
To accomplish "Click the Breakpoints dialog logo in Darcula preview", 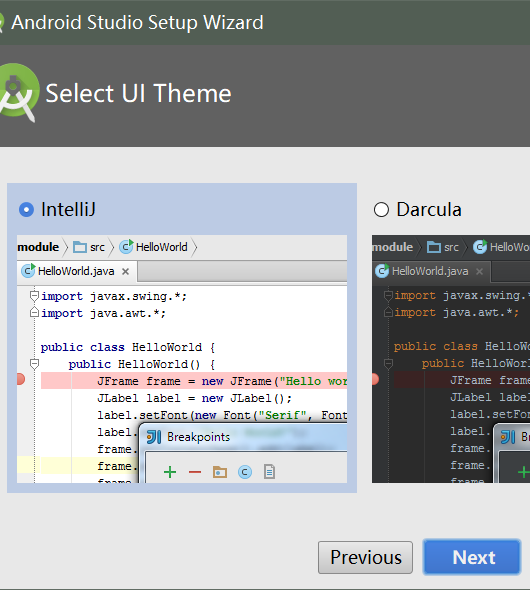I will pyautogui.click(x=508, y=437).
